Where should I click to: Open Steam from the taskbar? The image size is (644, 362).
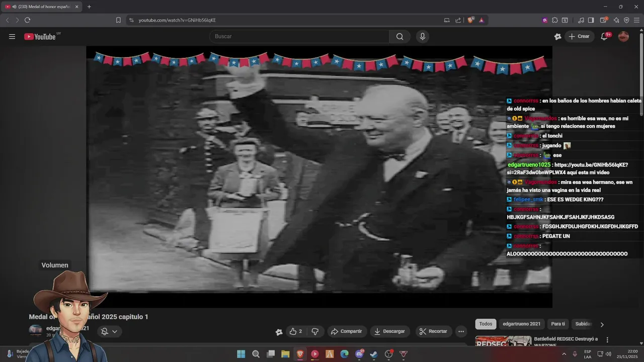(374, 354)
